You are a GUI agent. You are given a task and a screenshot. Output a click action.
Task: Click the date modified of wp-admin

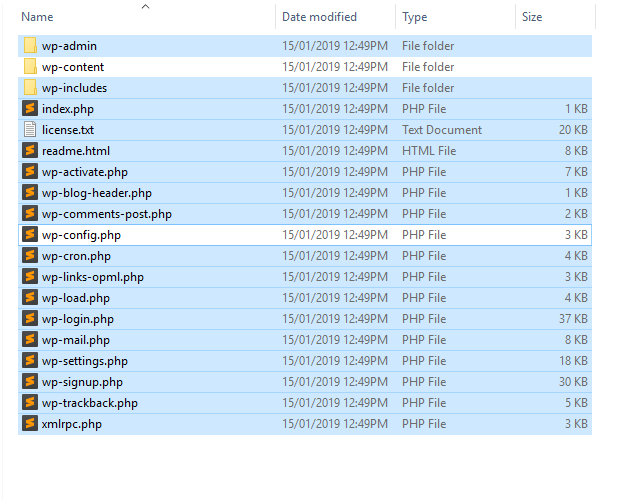click(x=335, y=46)
